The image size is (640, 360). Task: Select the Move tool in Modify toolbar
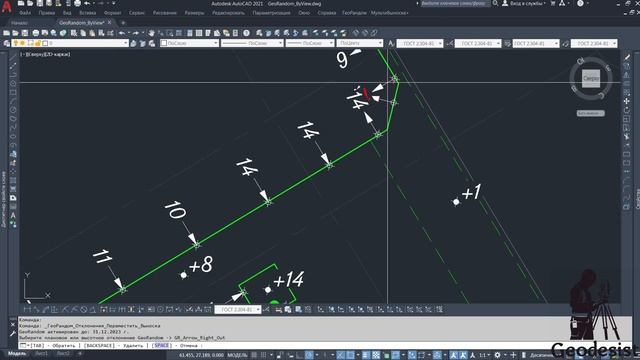point(627,101)
